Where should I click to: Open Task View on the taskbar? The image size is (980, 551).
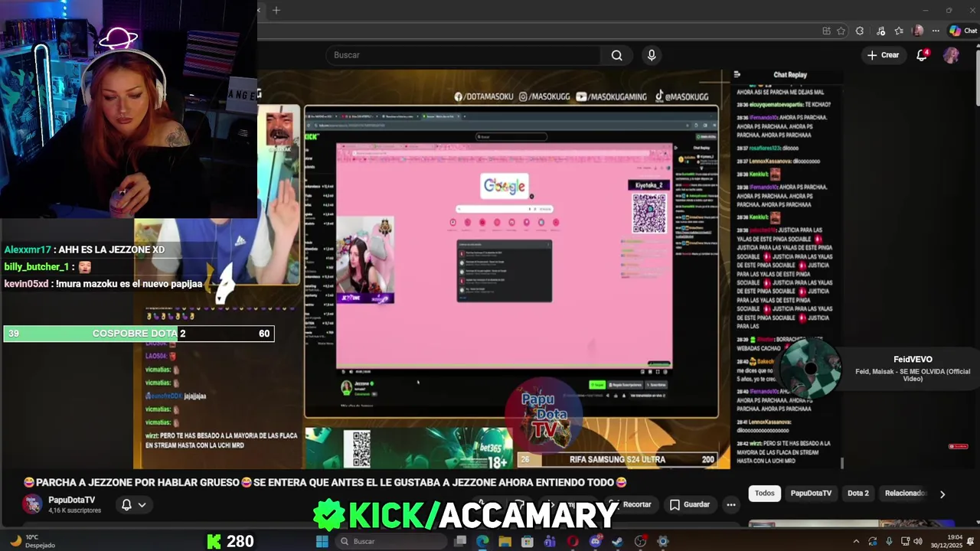point(460,541)
